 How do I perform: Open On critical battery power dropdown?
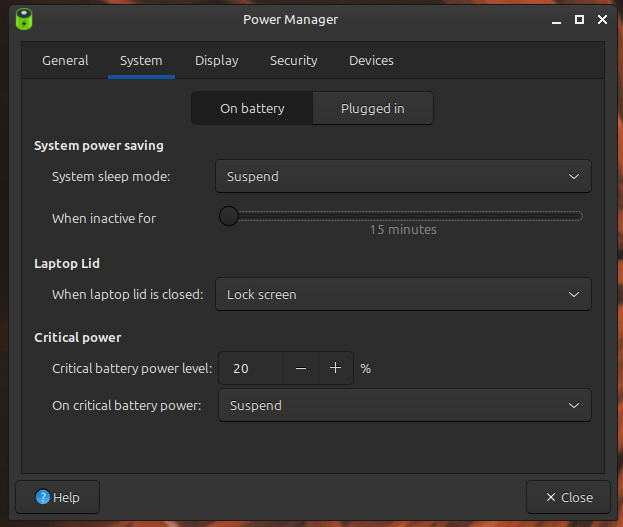click(404, 405)
